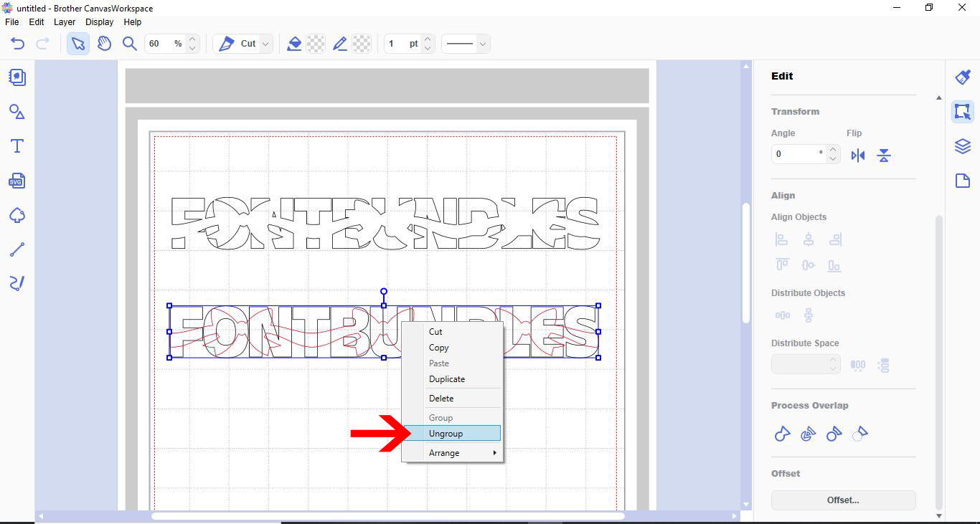Open the Help menu
This screenshot has height=524, width=980.
click(x=133, y=22)
